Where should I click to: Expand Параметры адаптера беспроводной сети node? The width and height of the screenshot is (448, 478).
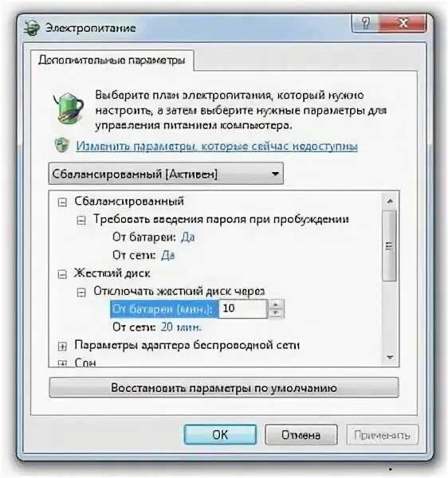click(62, 347)
